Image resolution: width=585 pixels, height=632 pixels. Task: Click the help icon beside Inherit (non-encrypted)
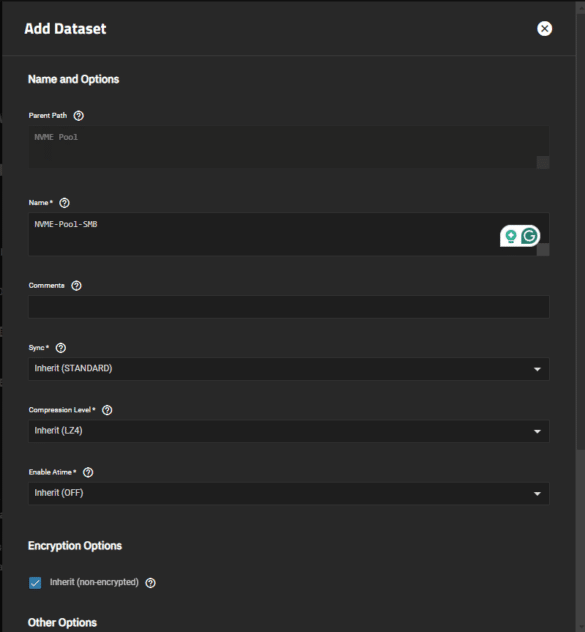pyautogui.click(x=150, y=583)
